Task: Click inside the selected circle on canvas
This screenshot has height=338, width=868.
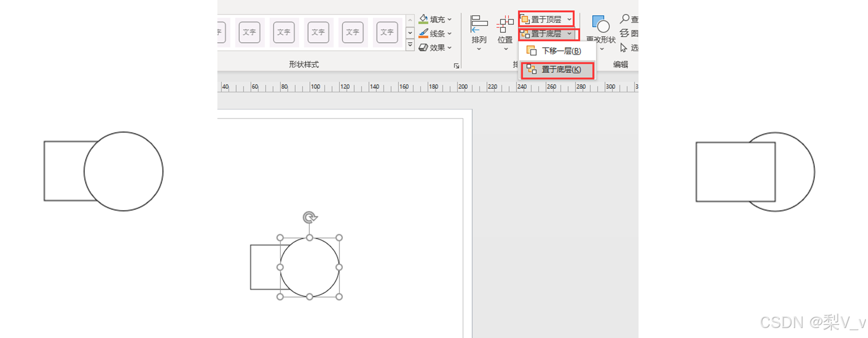Action: click(x=310, y=267)
